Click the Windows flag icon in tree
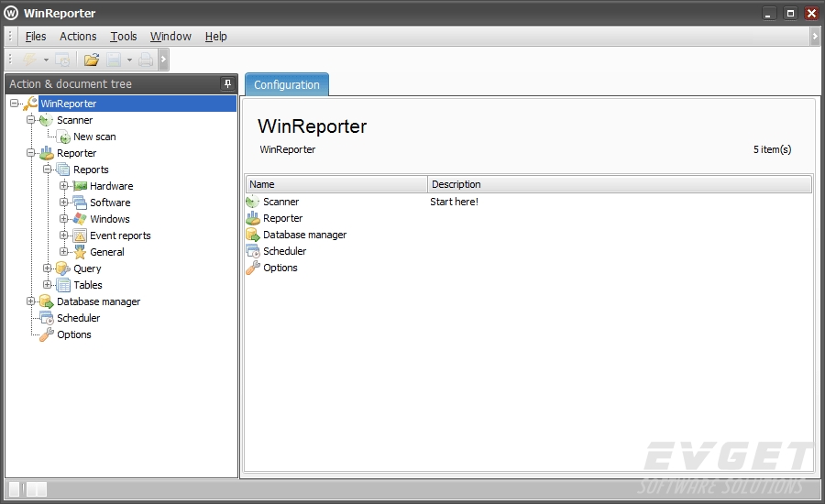Image resolution: width=825 pixels, height=504 pixels. pos(80,219)
